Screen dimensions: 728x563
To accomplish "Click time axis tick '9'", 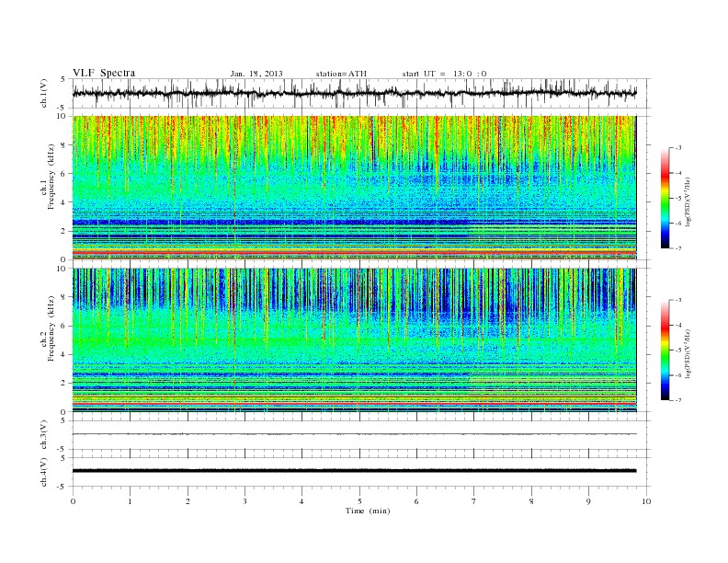I will click(x=588, y=501).
